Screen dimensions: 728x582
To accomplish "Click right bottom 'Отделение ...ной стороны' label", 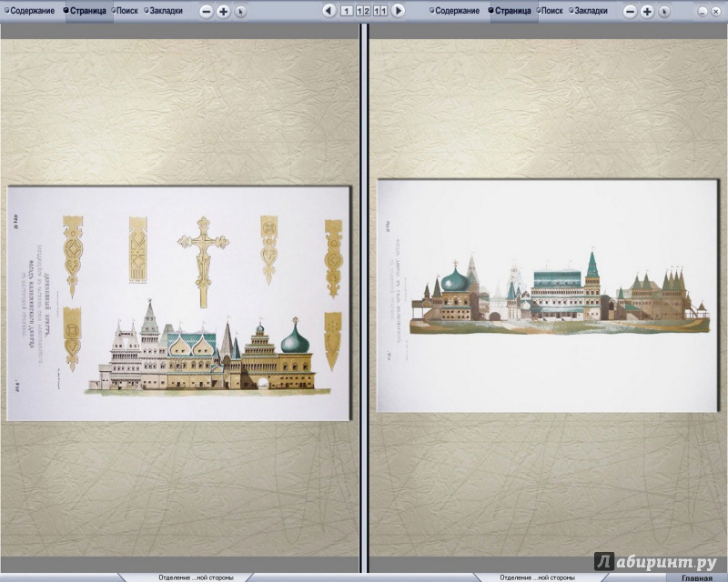I will [x=537, y=577].
